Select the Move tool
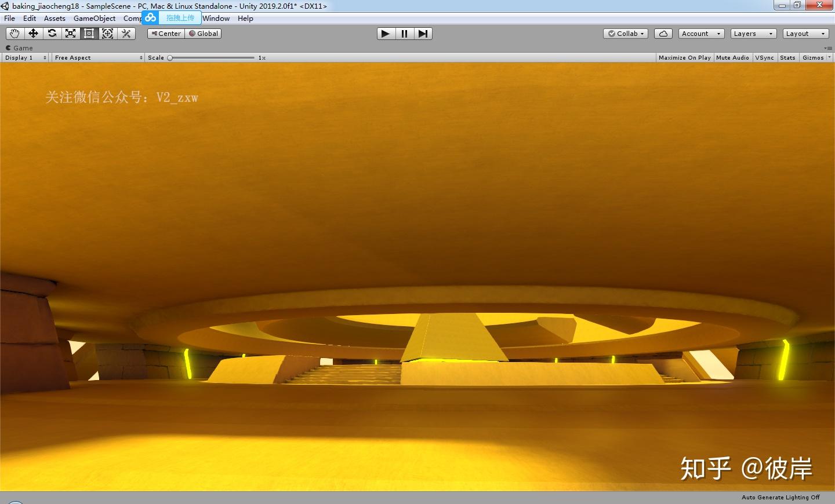 click(x=33, y=34)
